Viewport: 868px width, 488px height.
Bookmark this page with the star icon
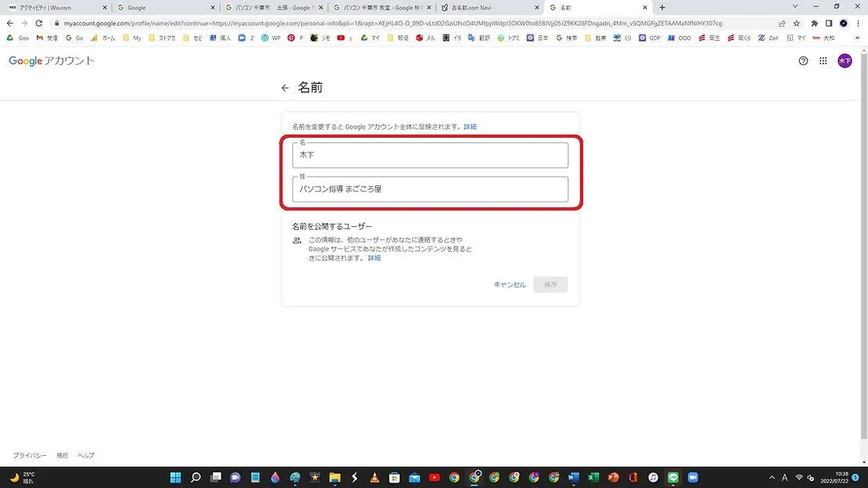click(x=797, y=23)
